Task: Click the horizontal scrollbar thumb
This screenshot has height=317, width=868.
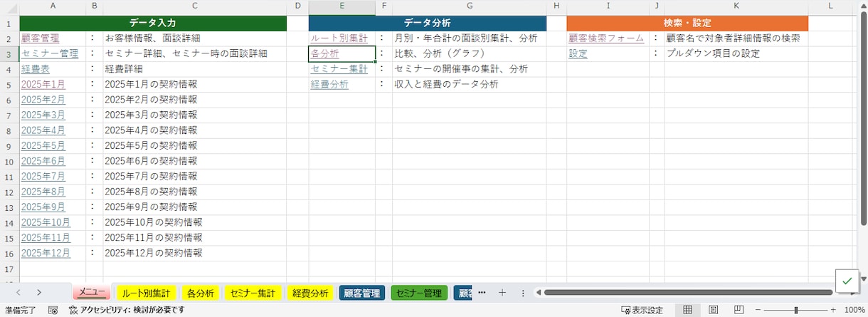Action: coord(688,293)
